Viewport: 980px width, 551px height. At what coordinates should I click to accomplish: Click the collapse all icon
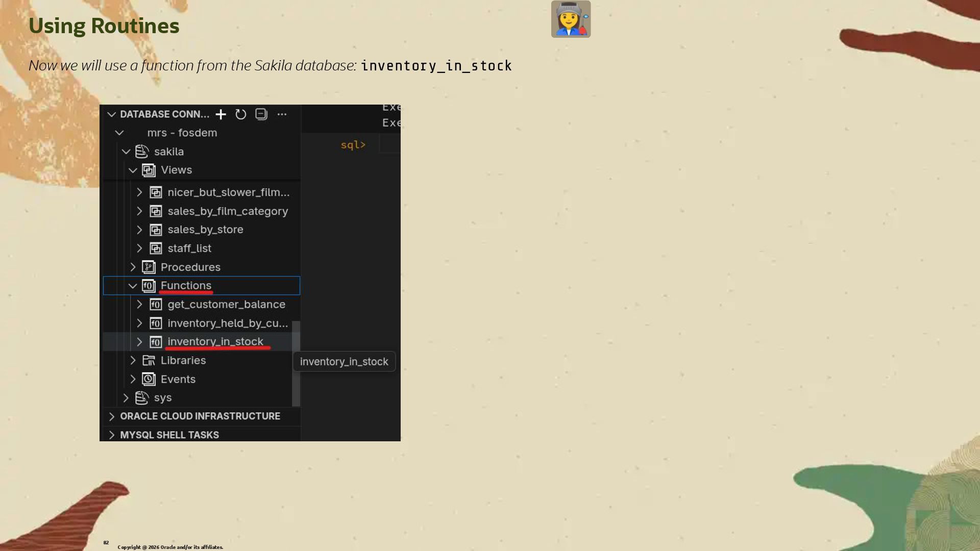(261, 114)
